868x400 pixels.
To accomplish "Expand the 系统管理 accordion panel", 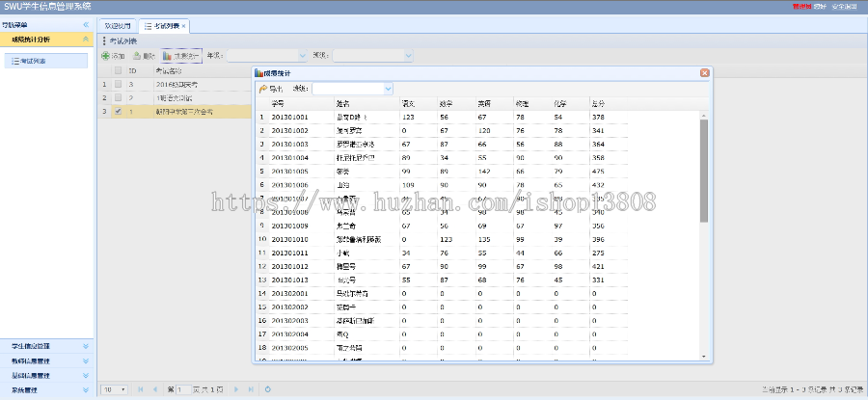I will (x=85, y=390).
